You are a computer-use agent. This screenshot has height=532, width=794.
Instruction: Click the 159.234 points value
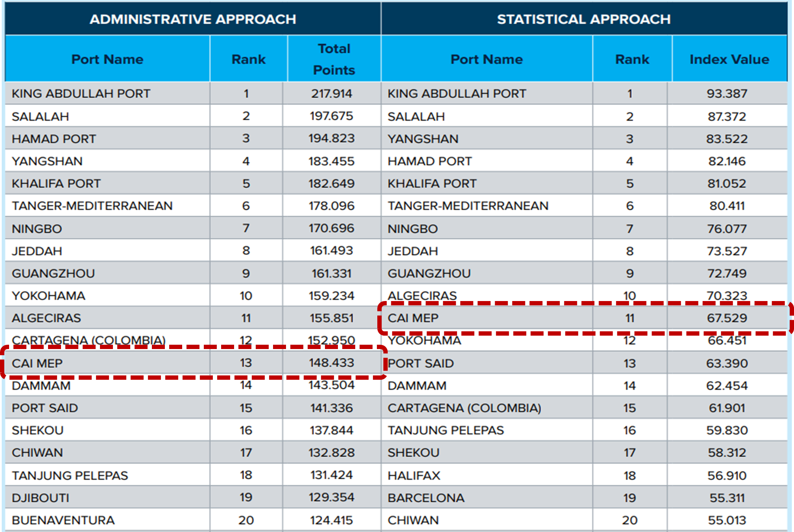[331, 296]
